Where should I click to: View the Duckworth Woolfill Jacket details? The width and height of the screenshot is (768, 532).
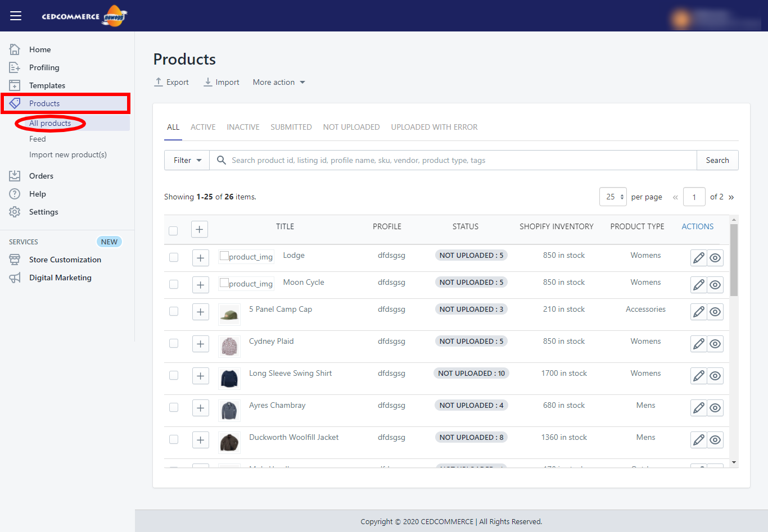(715, 440)
